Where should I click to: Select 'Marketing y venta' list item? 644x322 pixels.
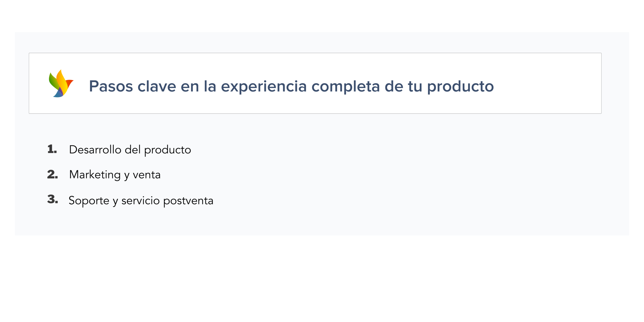click(x=115, y=175)
